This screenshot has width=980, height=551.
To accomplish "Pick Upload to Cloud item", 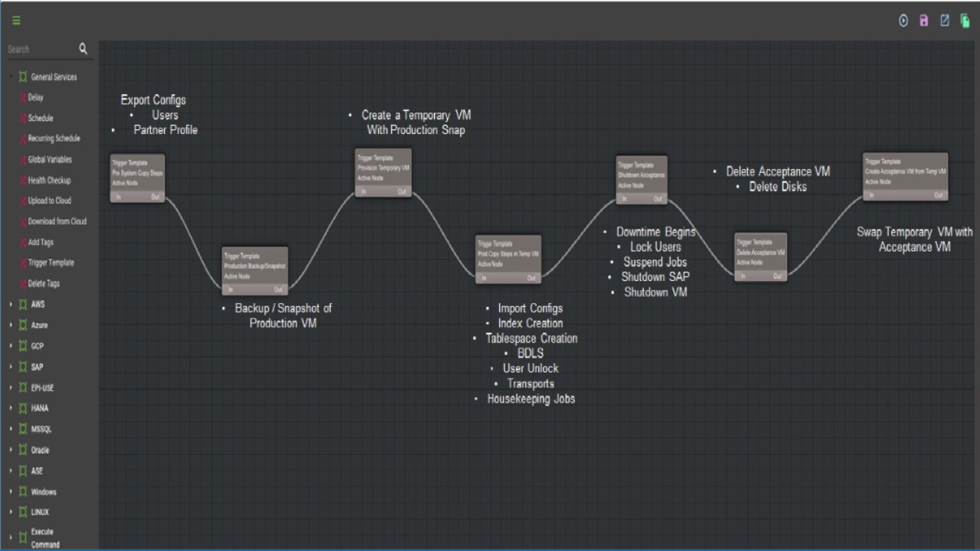I will click(50, 201).
